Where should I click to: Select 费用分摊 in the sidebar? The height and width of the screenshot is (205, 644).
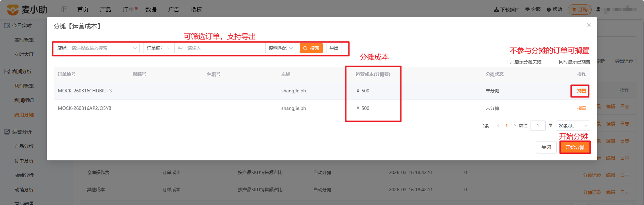(x=24, y=115)
